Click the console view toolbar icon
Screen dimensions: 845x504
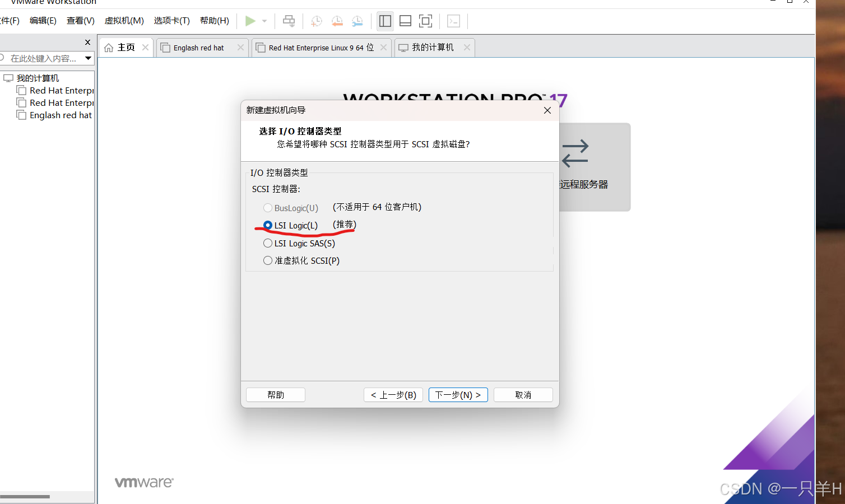[x=453, y=21]
